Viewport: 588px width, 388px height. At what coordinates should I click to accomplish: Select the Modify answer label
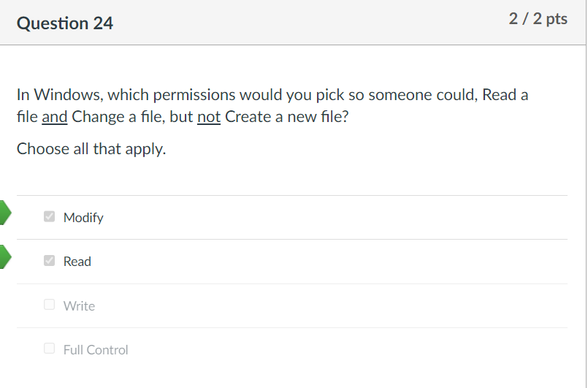coord(83,218)
